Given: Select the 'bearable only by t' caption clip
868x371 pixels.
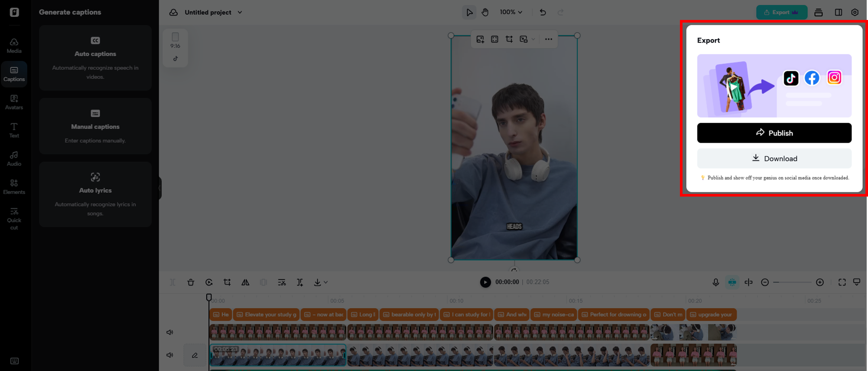Looking at the screenshot, I should 409,315.
